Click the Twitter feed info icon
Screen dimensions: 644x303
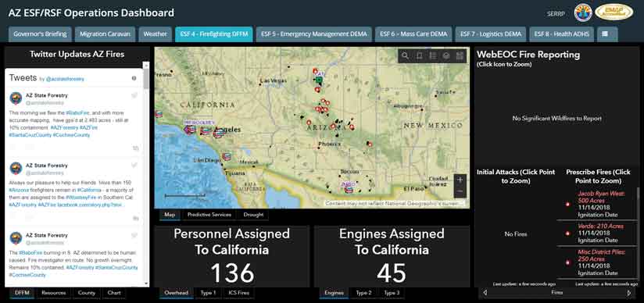pos(134,78)
